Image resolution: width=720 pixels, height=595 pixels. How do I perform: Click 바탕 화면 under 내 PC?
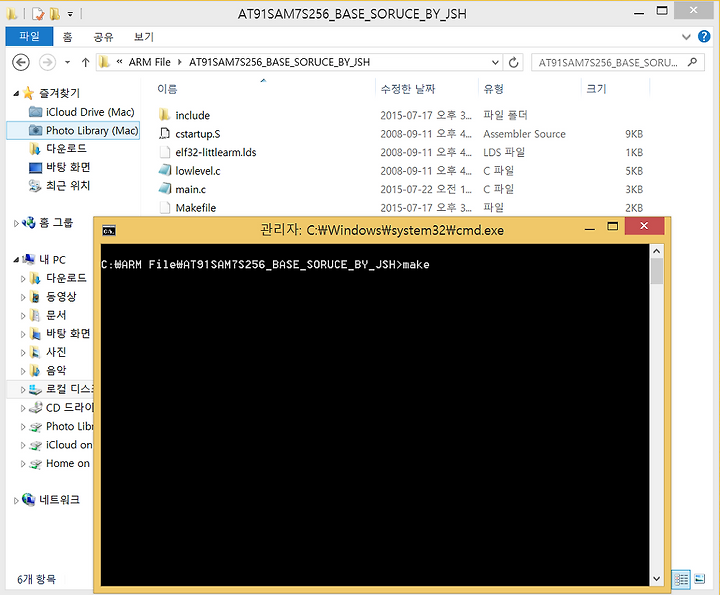click(x=68, y=334)
